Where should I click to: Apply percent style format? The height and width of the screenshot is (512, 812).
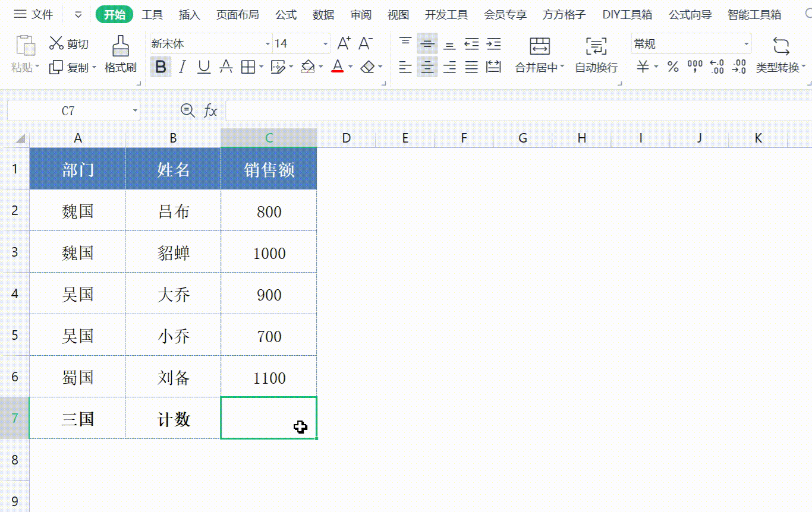point(673,67)
